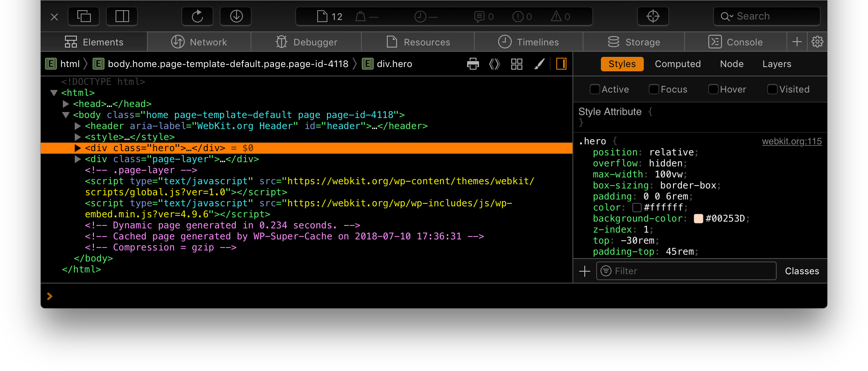Expand the div class page-layer node
Viewport: 868px width, 371px height.
point(78,159)
